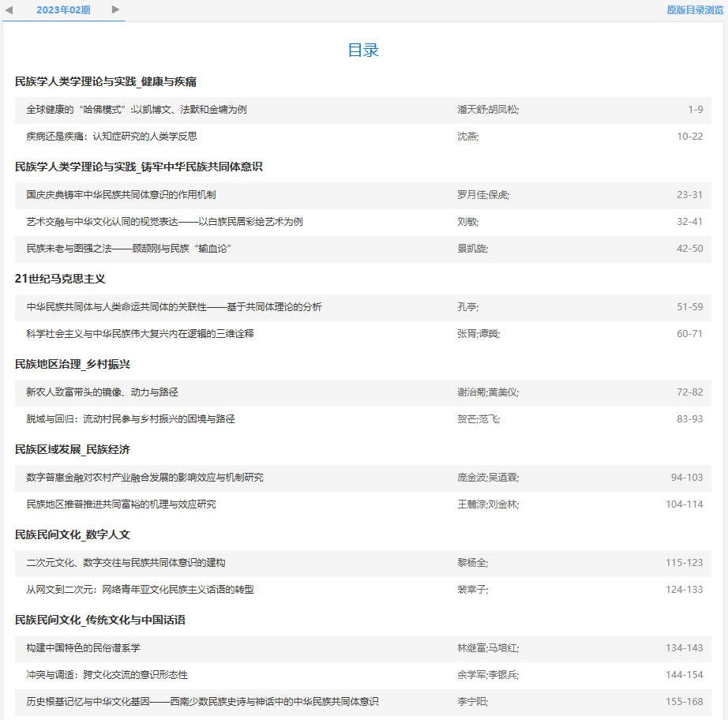Open article 科学社会主义与中华民族伟大复兴
Screen dimensions: 728x720
[140, 334]
